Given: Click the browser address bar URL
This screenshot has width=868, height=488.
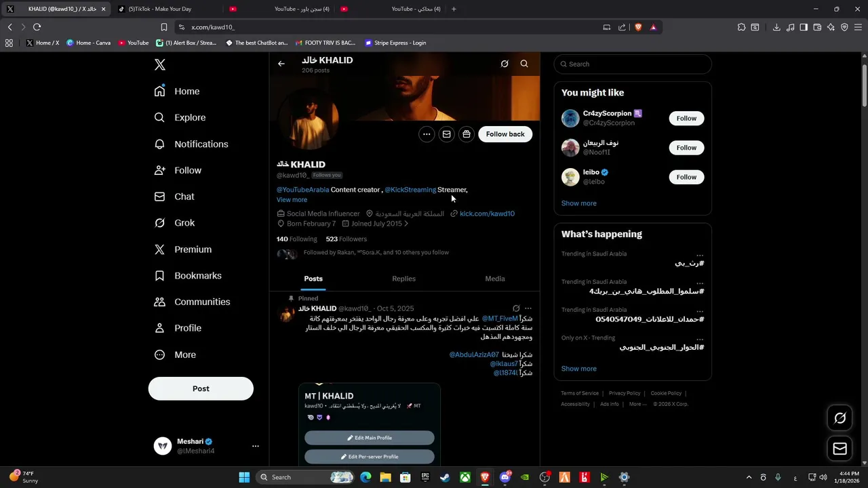Looking at the screenshot, I should (x=213, y=27).
